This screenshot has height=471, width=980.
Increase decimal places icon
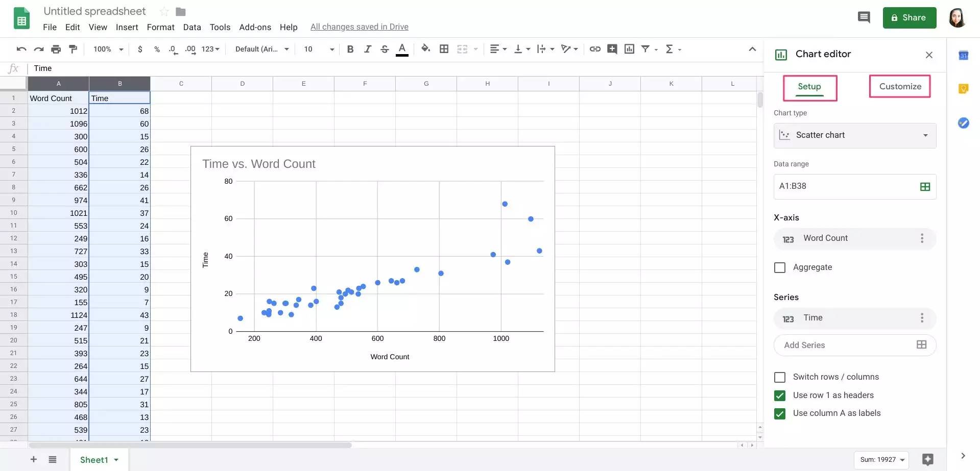[190, 49]
